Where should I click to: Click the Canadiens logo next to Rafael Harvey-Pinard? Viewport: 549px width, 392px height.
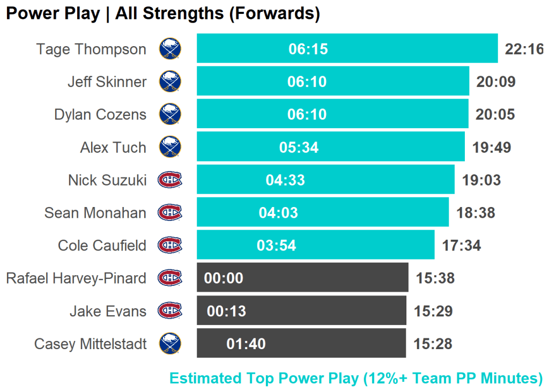(169, 278)
